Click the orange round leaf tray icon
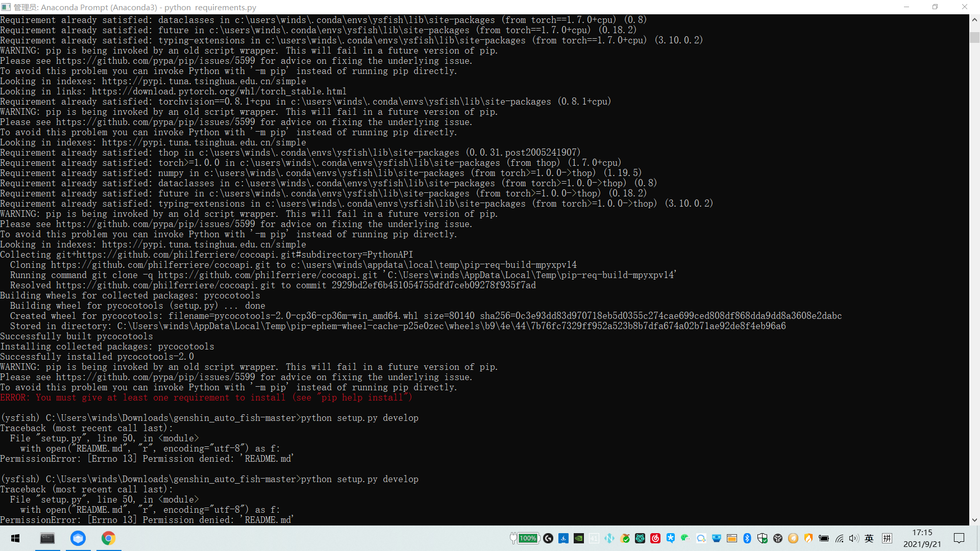The height and width of the screenshot is (551, 980). pyautogui.click(x=793, y=538)
